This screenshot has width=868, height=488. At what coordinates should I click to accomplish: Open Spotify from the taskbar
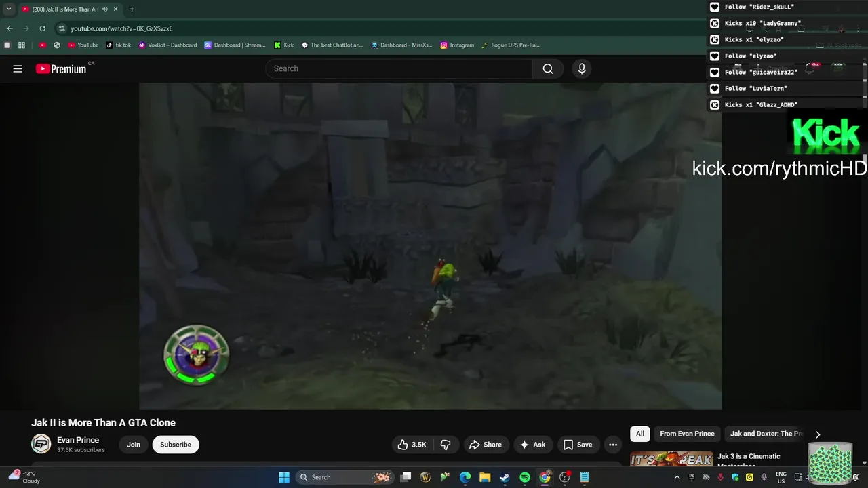point(525,477)
